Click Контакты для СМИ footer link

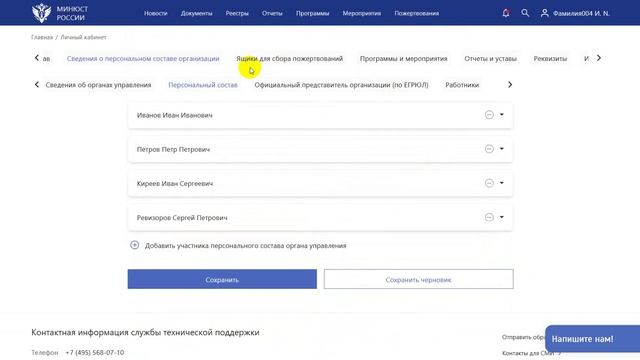tap(528, 353)
